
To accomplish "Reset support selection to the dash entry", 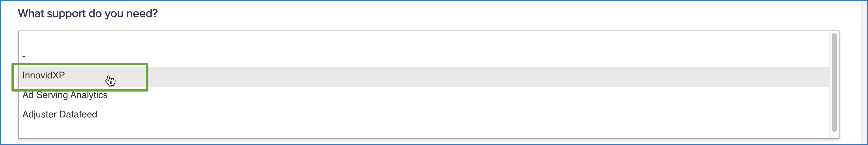I will 24,56.
